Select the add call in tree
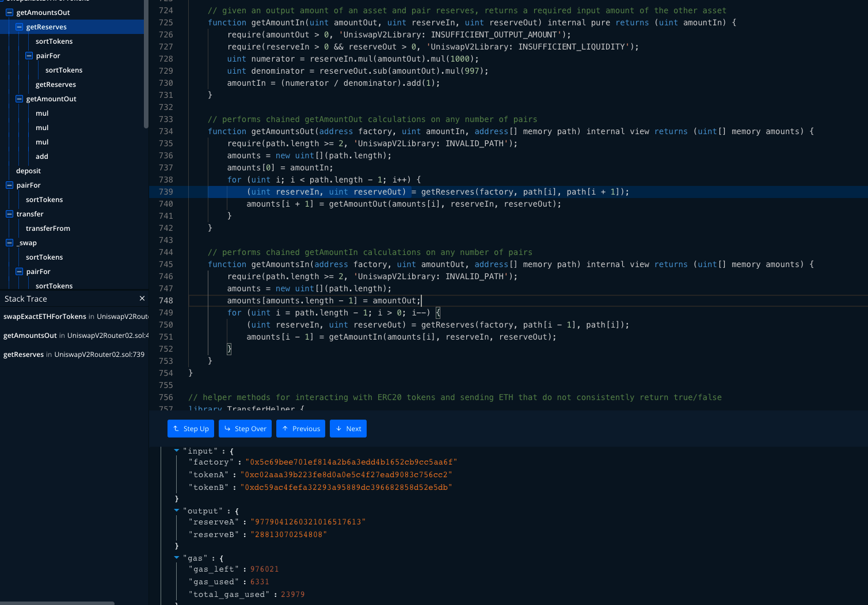The width and height of the screenshot is (868, 605). coord(42,157)
